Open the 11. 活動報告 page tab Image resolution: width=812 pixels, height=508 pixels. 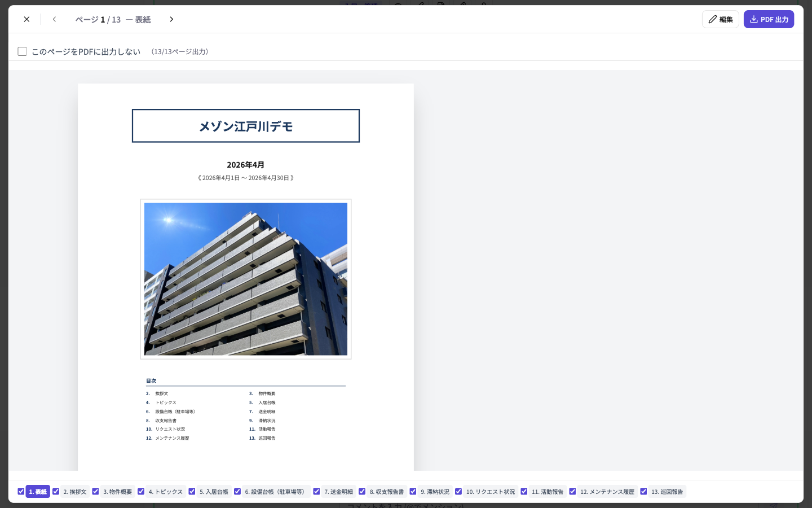pos(548,492)
